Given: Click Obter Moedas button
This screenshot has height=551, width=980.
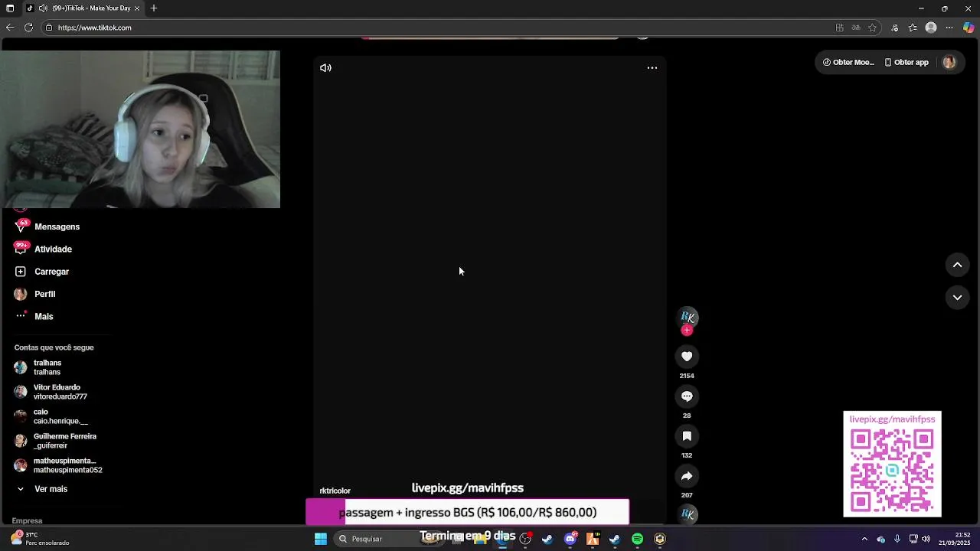Looking at the screenshot, I should [x=848, y=63].
